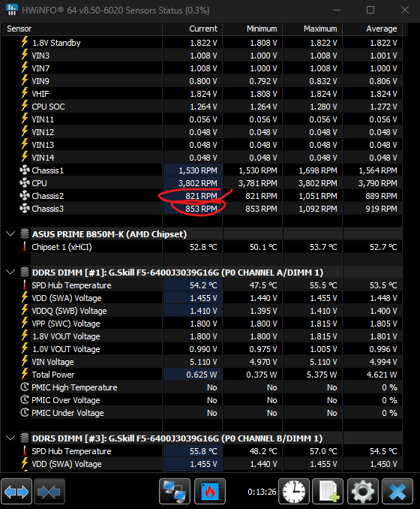Click the CPU fan icon

tap(25, 182)
